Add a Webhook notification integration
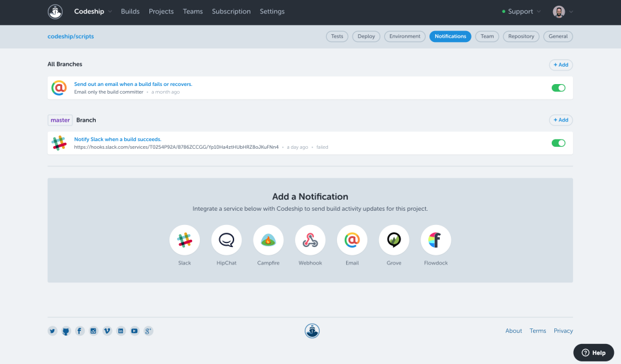 310,240
